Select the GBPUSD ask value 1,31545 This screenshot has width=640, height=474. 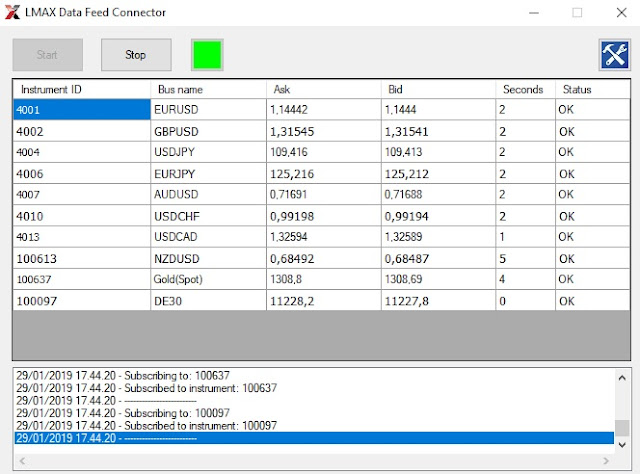pyautogui.click(x=324, y=131)
